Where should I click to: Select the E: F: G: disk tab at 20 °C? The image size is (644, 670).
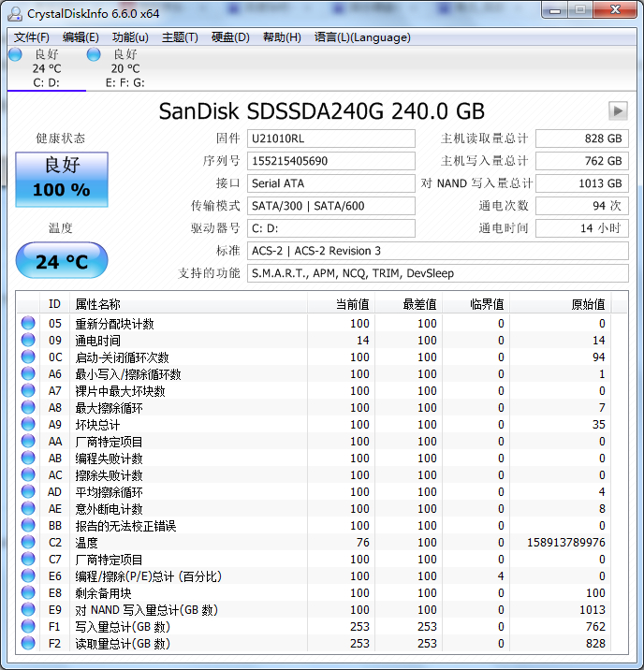coord(124,68)
